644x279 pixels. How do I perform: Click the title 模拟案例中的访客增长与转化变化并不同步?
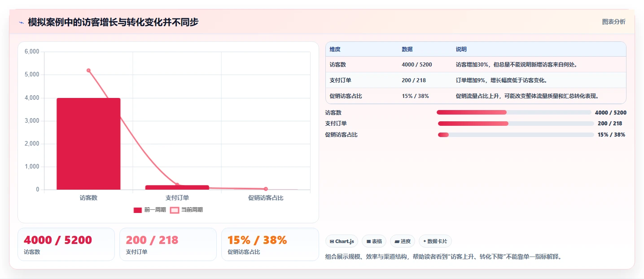113,22
